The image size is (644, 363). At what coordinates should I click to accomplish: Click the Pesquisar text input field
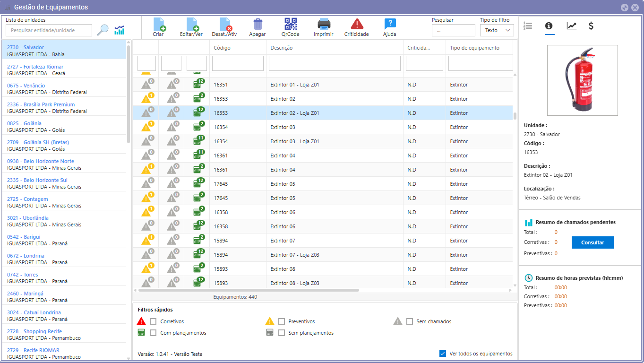[x=453, y=30]
